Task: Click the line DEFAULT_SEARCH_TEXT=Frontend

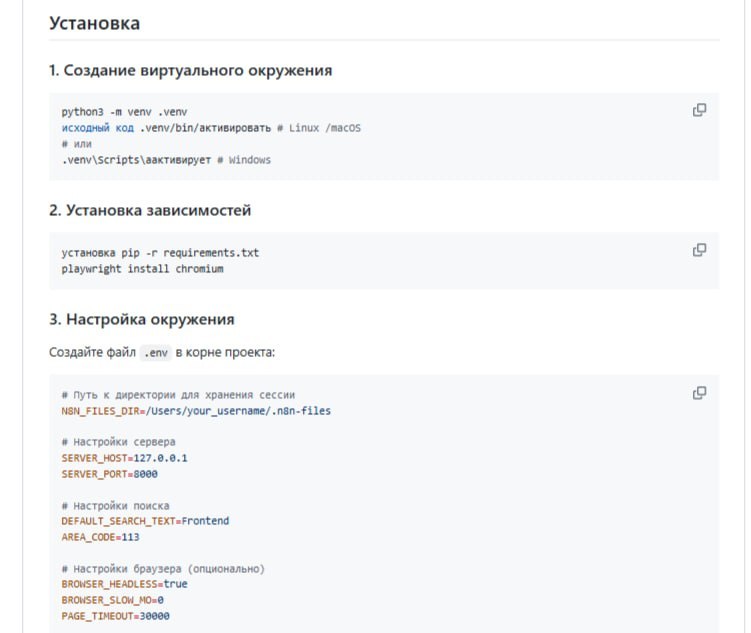Action: [x=145, y=521]
